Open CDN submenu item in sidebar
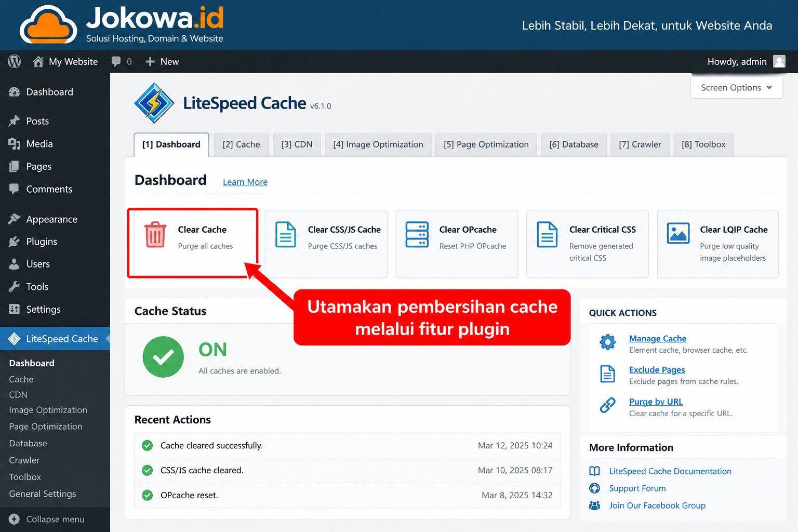This screenshot has width=798, height=532. click(x=18, y=395)
